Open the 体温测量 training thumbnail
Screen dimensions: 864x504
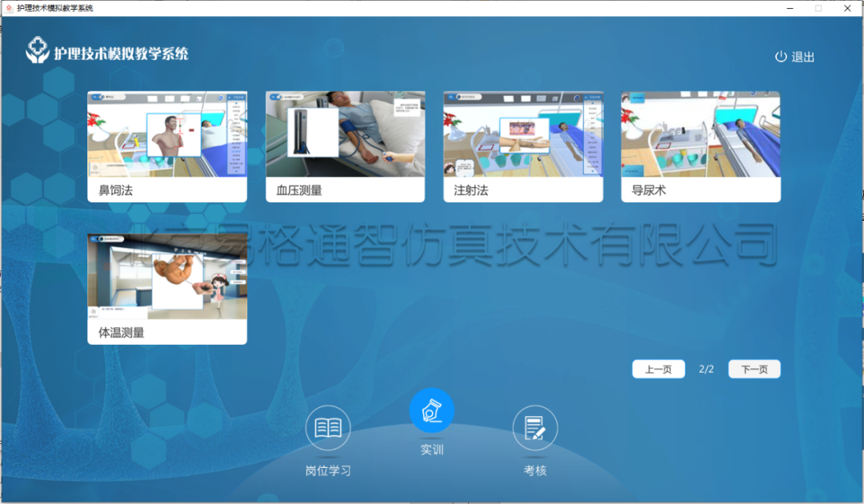(167, 277)
